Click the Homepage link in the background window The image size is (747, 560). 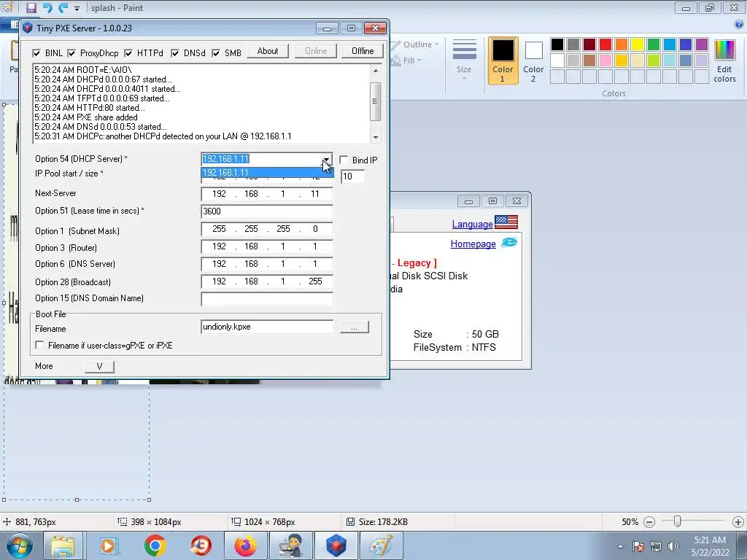pyautogui.click(x=473, y=244)
